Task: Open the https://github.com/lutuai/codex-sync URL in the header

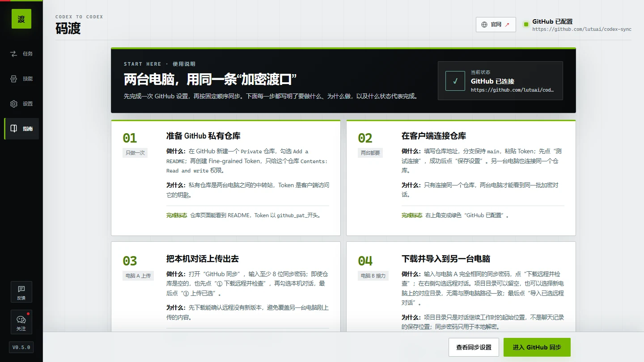Action: (x=582, y=29)
